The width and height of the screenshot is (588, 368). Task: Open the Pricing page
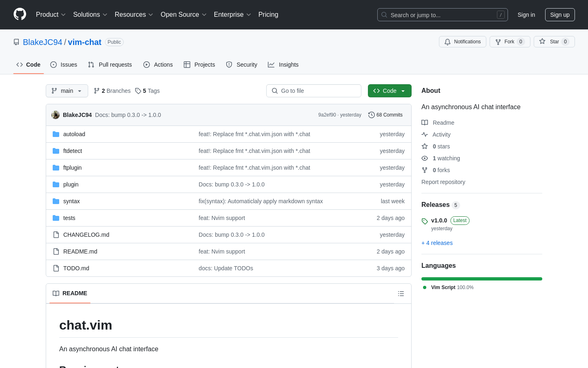(x=268, y=14)
